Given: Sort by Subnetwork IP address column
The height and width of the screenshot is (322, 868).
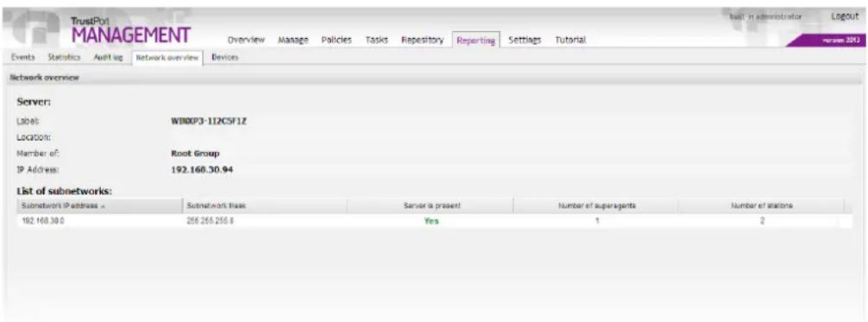Looking at the screenshot, I should pyautogui.click(x=99, y=205).
